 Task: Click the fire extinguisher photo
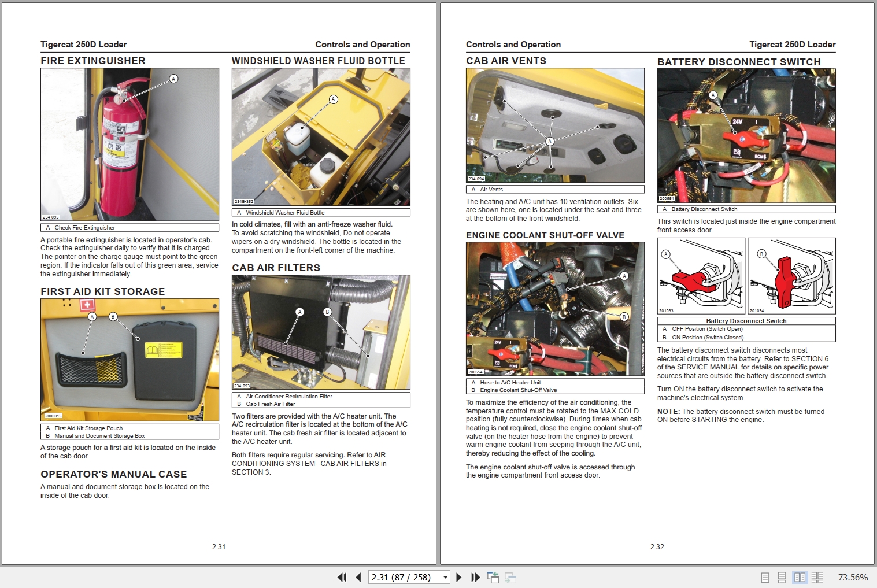[129, 145]
